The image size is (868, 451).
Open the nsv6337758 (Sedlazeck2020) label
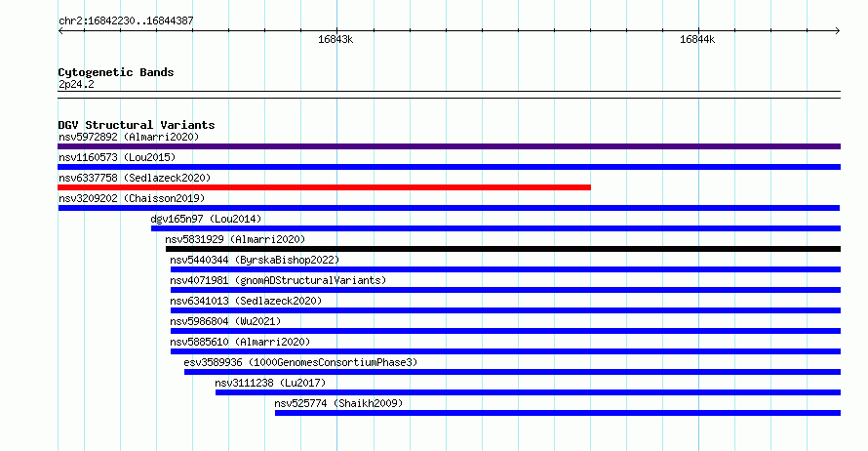point(135,178)
